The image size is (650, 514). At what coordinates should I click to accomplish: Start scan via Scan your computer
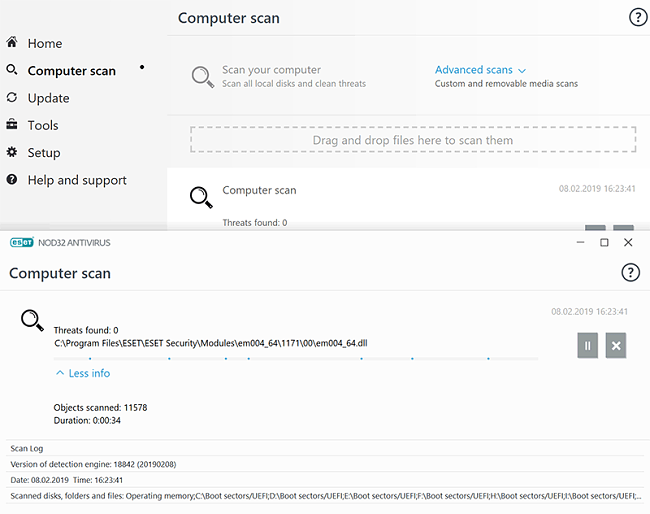point(271,70)
